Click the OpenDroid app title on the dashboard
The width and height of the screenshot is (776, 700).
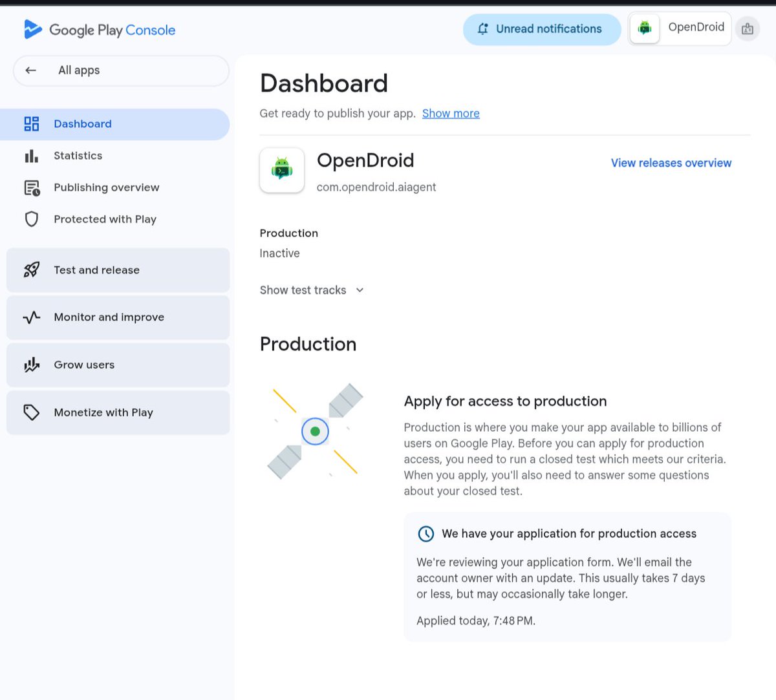365,160
